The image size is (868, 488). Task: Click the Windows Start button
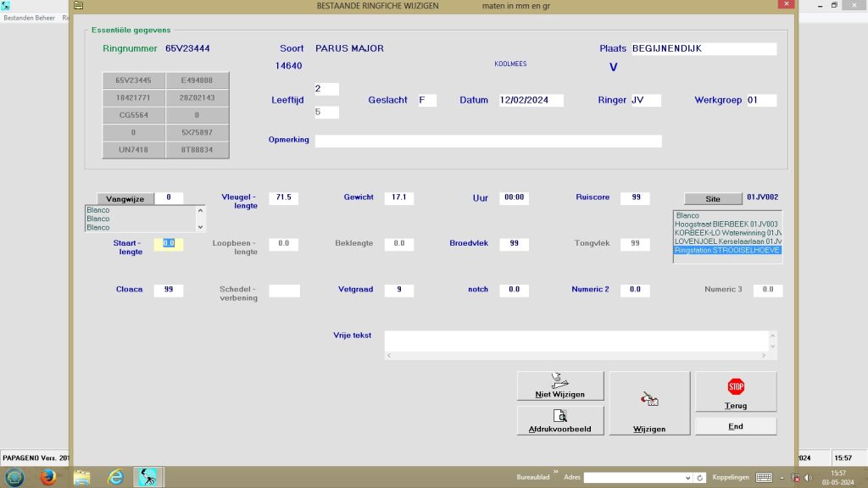[14, 477]
